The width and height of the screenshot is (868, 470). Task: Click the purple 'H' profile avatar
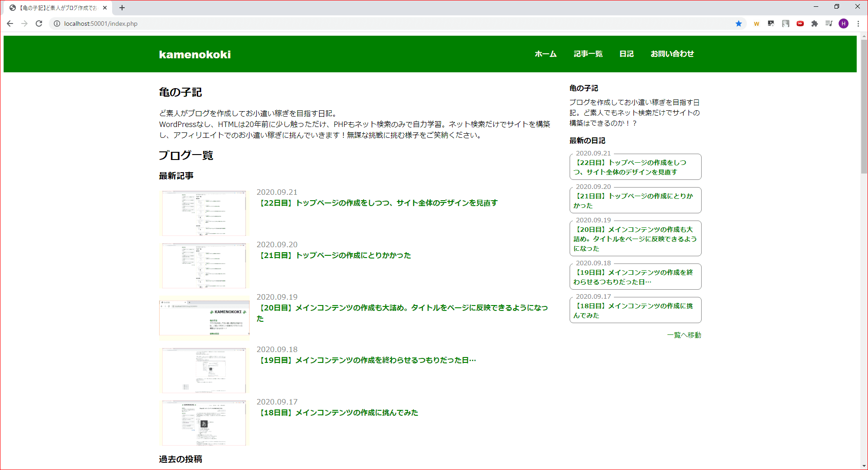pos(844,23)
